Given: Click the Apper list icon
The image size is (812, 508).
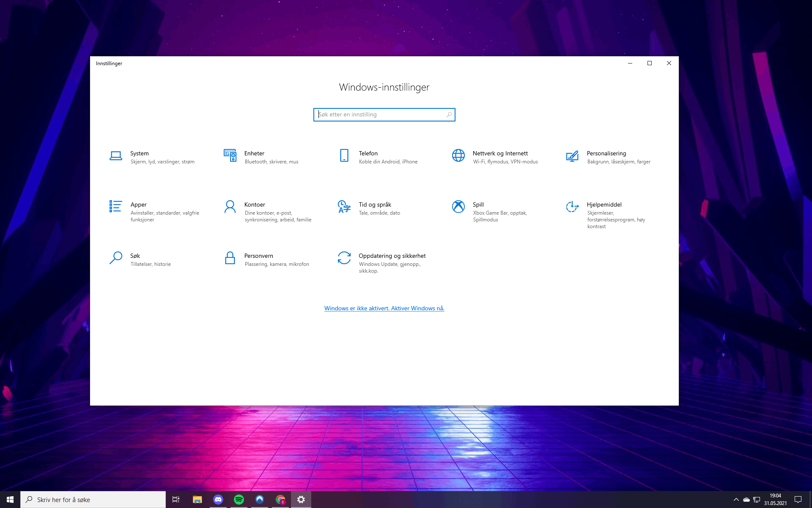Looking at the screenshot, I should click(115, 207).
